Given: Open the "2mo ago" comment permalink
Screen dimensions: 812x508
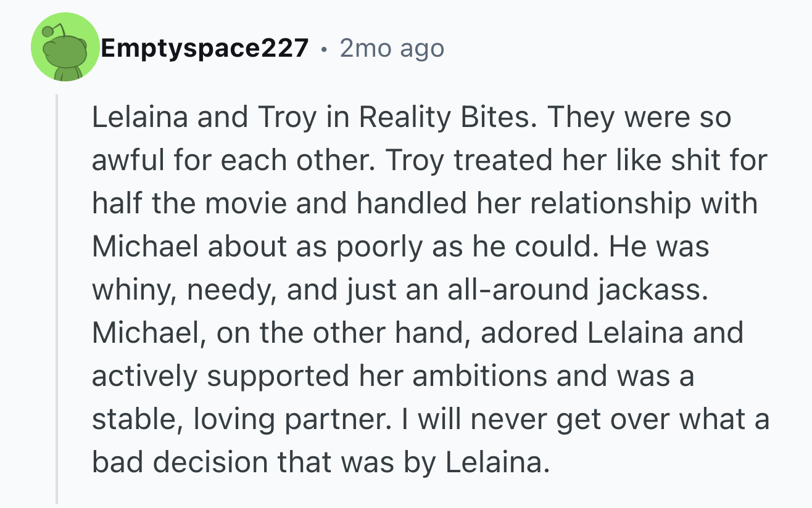Looking at the screenshot, I should pos(392,48).
